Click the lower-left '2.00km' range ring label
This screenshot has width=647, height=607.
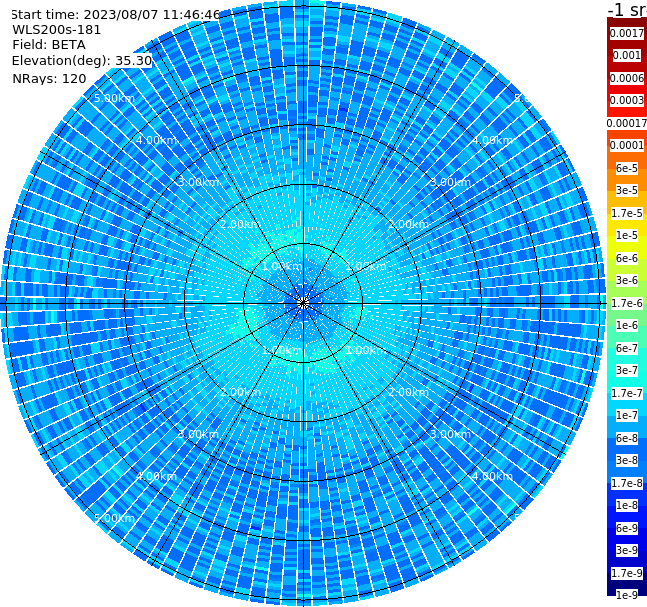pos(241,392)
